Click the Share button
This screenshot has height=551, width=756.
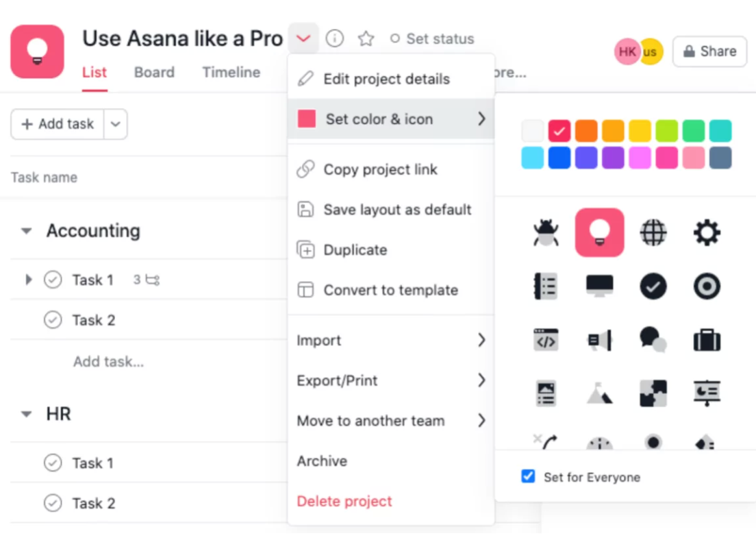click(709, 51)
